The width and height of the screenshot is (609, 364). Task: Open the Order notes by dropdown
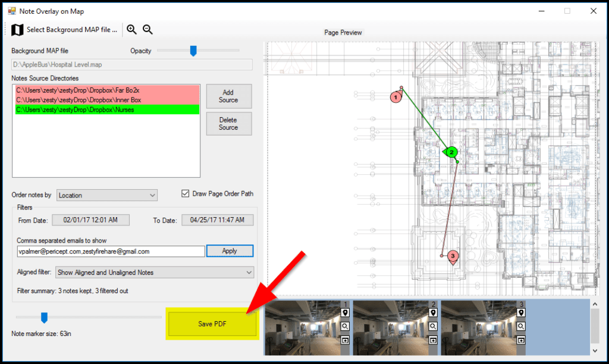pyautogui.click(x=107, y=195)
